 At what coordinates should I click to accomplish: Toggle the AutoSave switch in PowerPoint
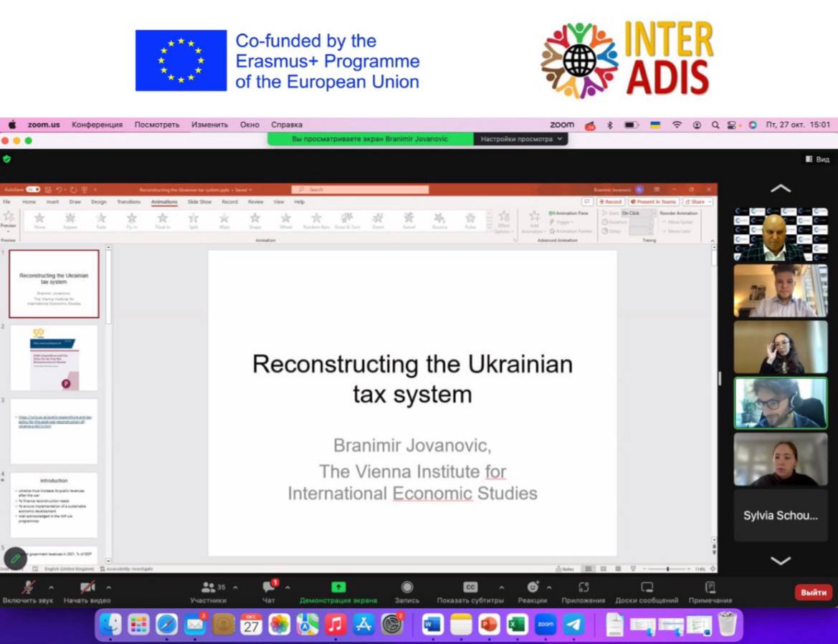point(33,190)
